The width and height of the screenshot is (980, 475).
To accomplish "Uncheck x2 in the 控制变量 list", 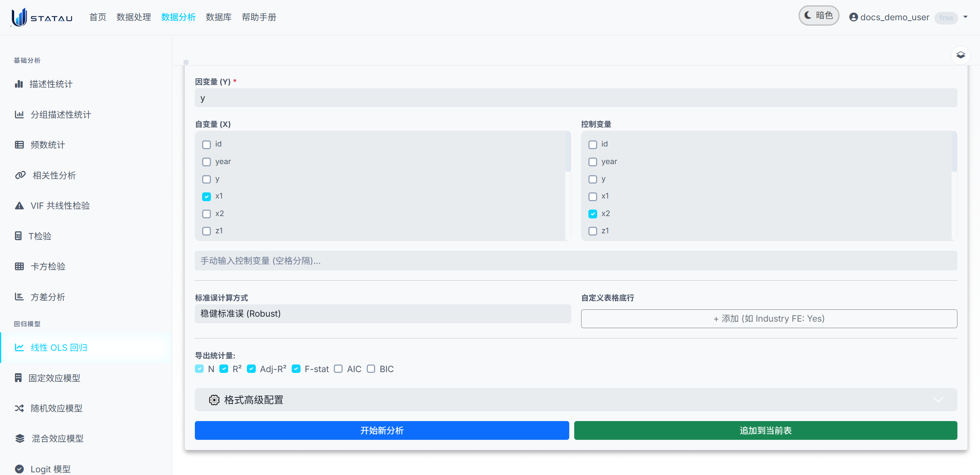I will (593, 214).
